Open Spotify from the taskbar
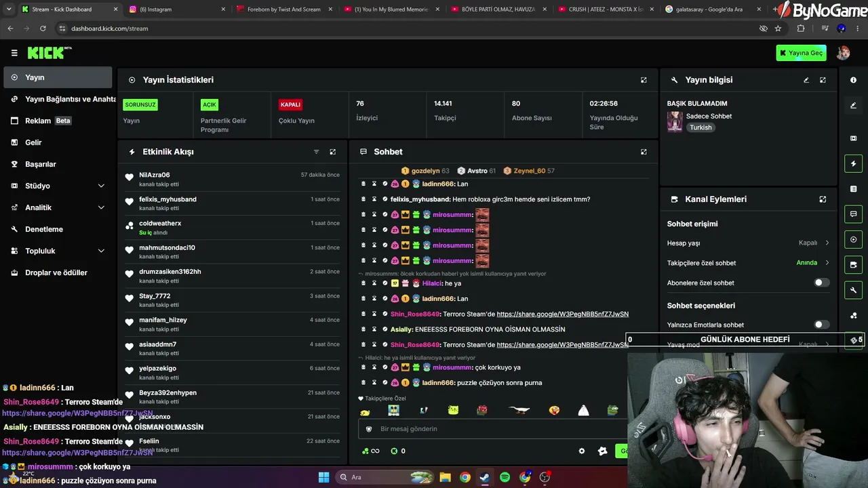868x488 pixels. click(x=505, y=477)
